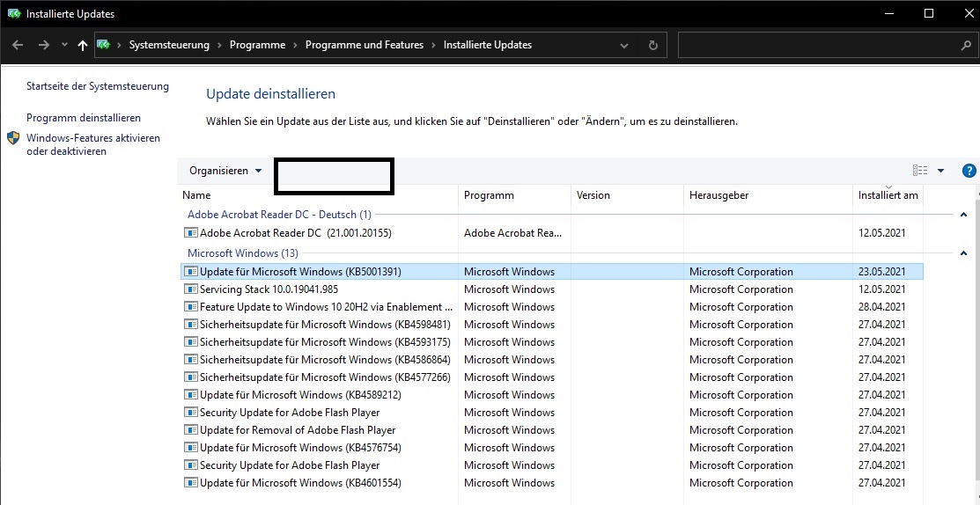This screenshot has height=505, width=980.
Task: Sort by Version column header
Action: point(627,195)
